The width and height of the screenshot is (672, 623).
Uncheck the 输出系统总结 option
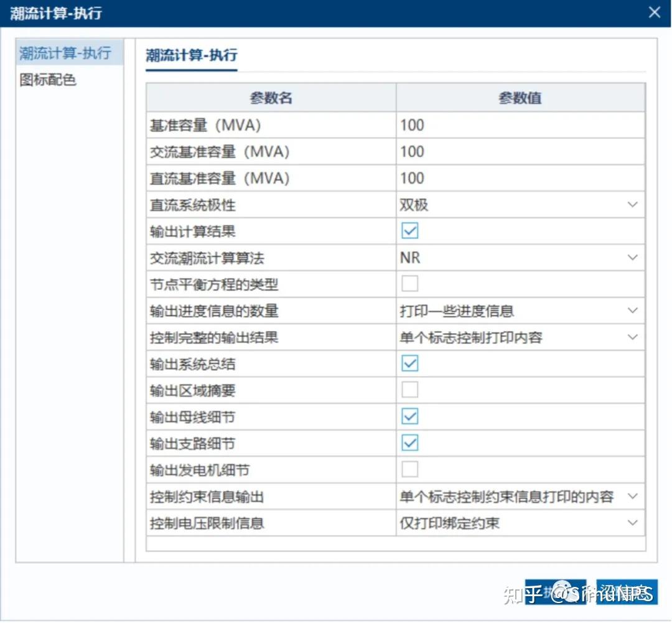tap(409, 363)
